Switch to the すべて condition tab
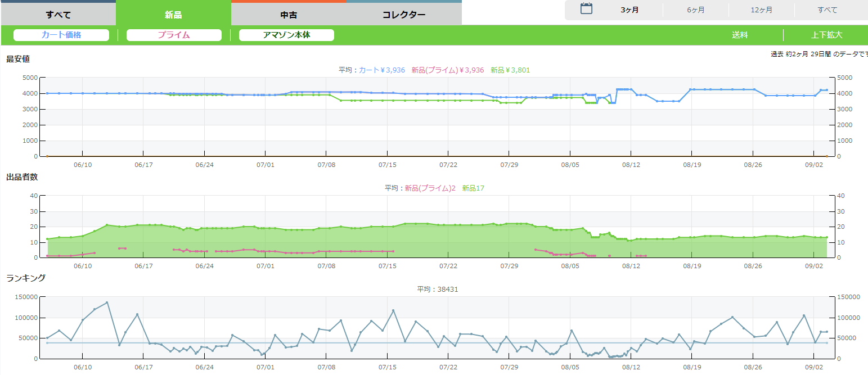Image resolution: width=868 pixels, height=375 pixels. coord(58,14)
